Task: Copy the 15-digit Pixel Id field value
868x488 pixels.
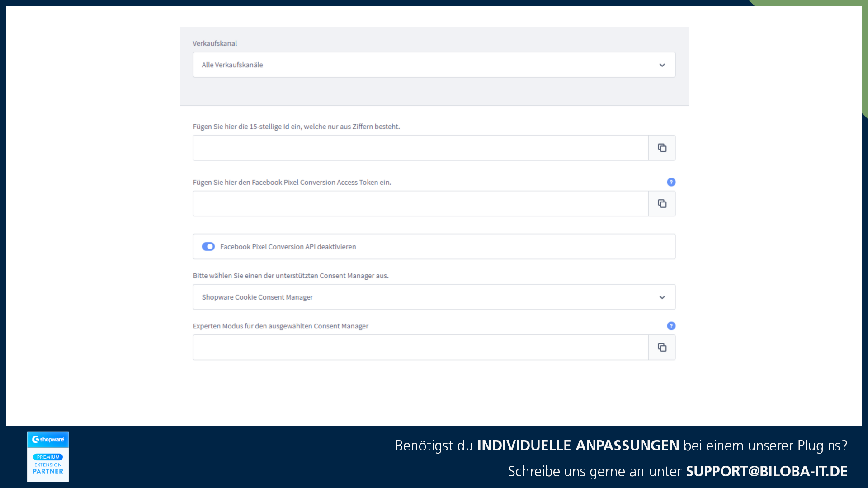Action: 662,148
